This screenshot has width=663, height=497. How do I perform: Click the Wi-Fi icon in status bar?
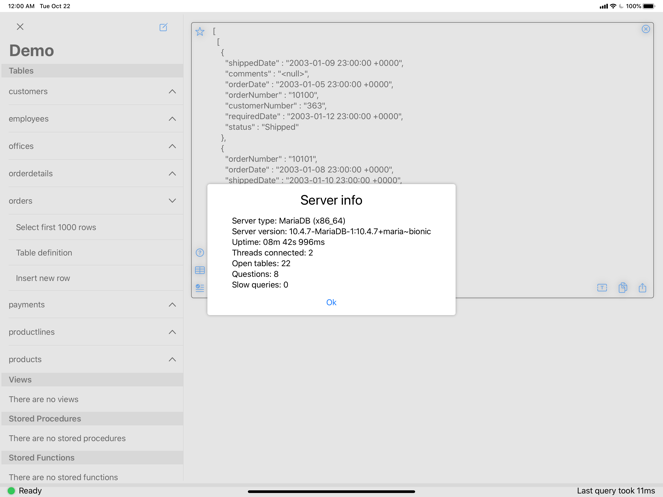(x=613, y=6)
